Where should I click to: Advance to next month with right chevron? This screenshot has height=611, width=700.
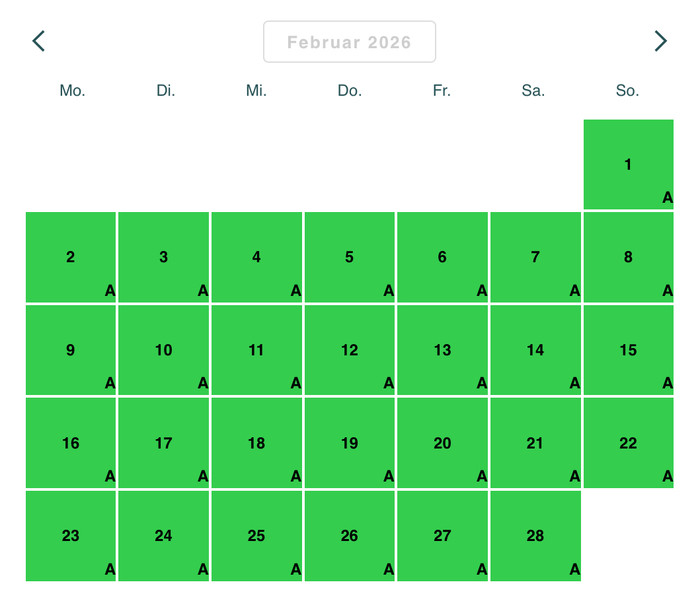(661, 41)
